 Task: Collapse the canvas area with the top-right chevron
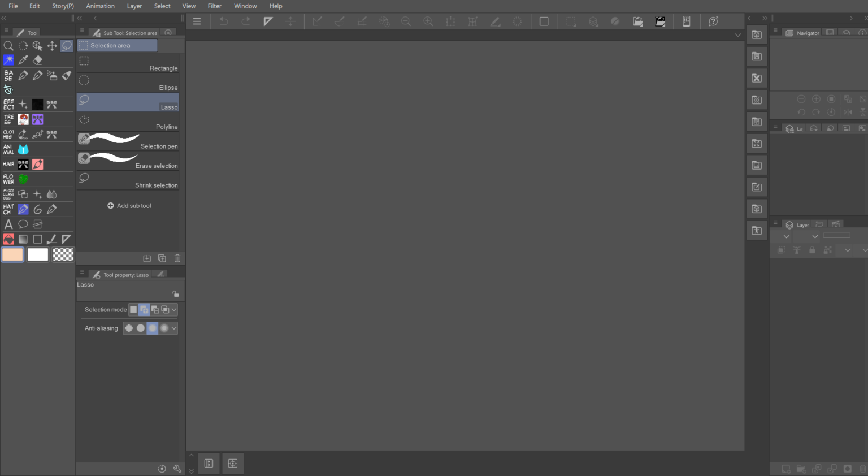click(738, 34)
